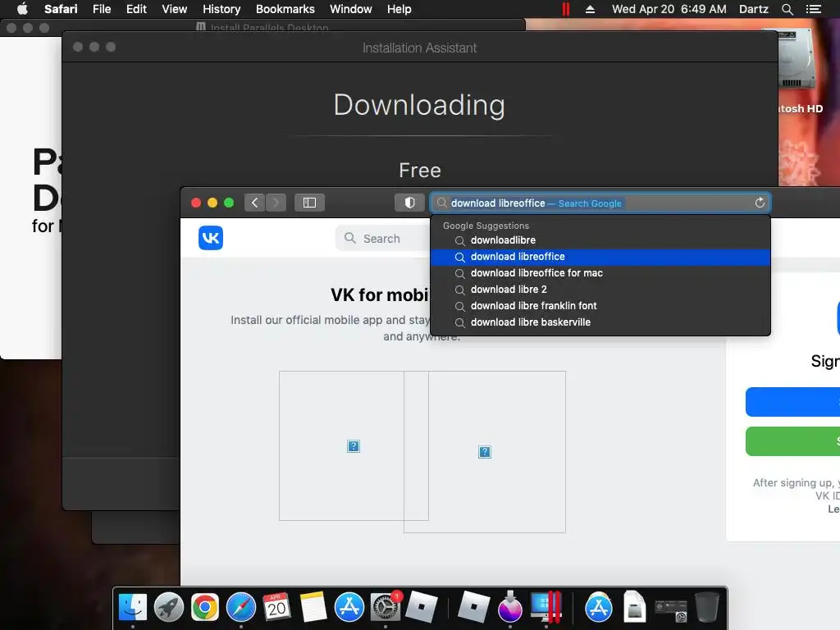The image size is (840, 630).
Task: Click the Safari address bar field
Action: (x=600, y=203)
